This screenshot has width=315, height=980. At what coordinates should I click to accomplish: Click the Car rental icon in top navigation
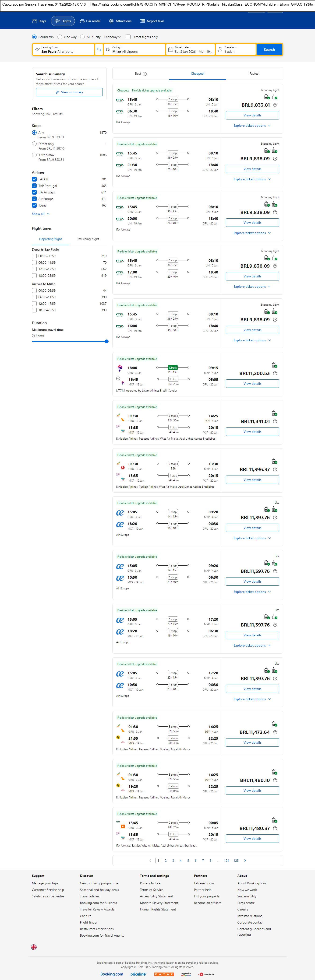(x=82, y=21)
